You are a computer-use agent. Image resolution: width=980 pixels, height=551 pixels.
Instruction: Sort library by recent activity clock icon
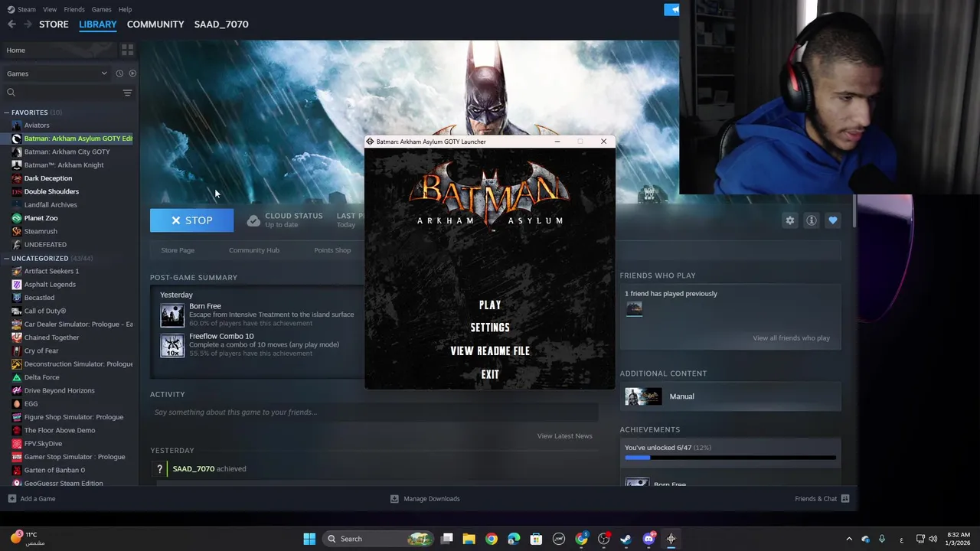(119, 73)
